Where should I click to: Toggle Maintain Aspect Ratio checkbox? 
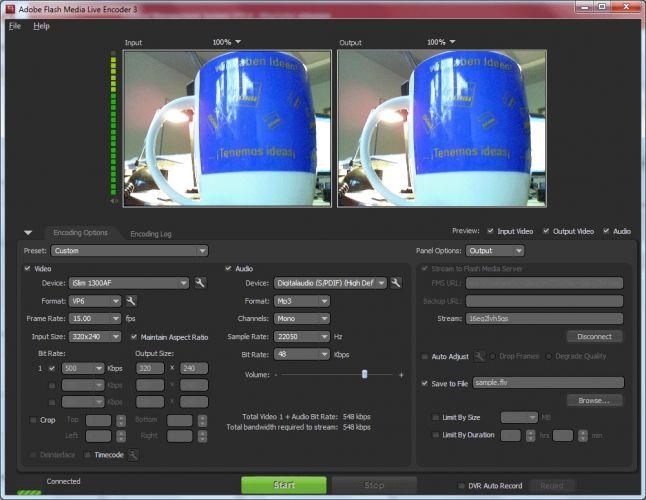click(x=133, y=337)
